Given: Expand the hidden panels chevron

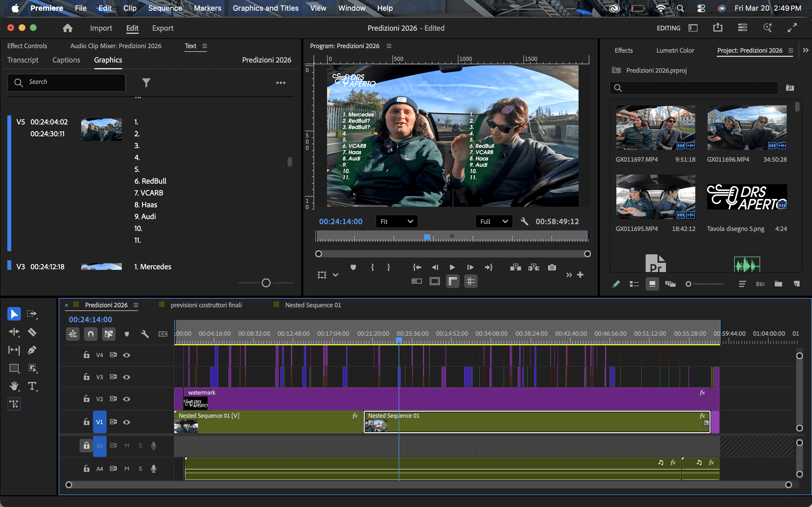Looking at the screenshot, I should pos(805,50).
